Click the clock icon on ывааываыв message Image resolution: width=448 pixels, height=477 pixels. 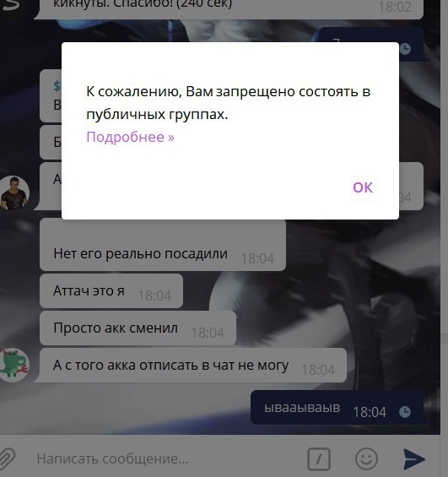[x=405, y=412]
